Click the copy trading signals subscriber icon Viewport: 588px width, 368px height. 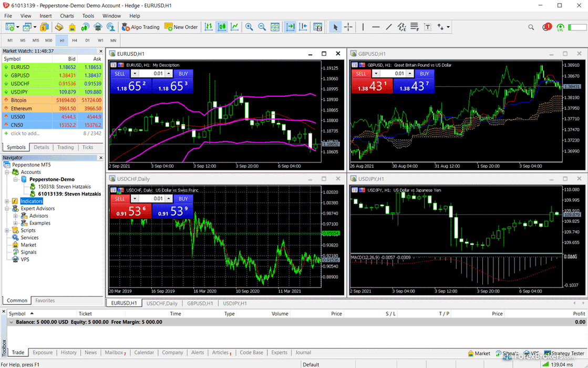coord(111,27)
